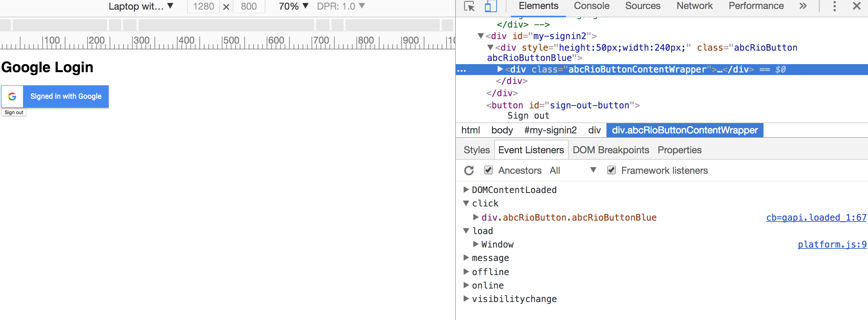The width and height of the screenshot is (868, 320).
Task: Open the device selector dropdown 'Laptop wit…'
Action: click(141, 6)
